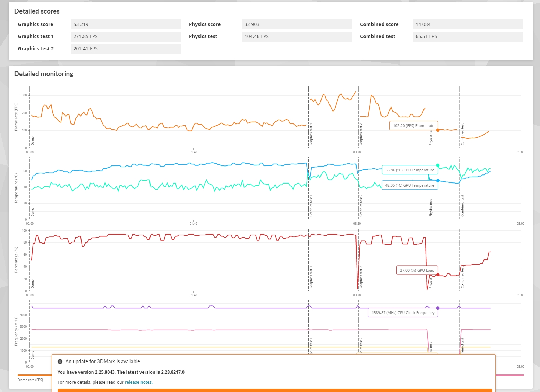Screen dimensions: 540x392
Task: Click the 102.20 FPS Frame rate tooltip
Action: click(x=414, y=126)
